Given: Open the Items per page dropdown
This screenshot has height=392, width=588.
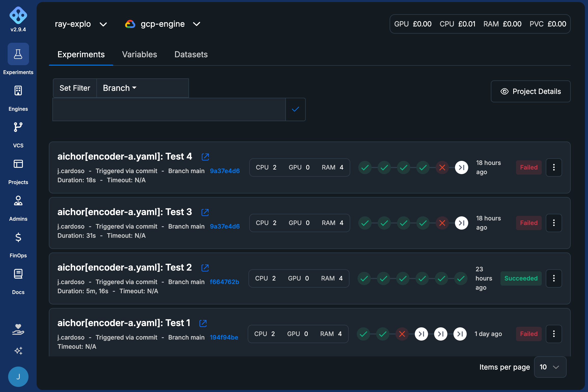Looking at the screenshot, I should pos(550,367).
